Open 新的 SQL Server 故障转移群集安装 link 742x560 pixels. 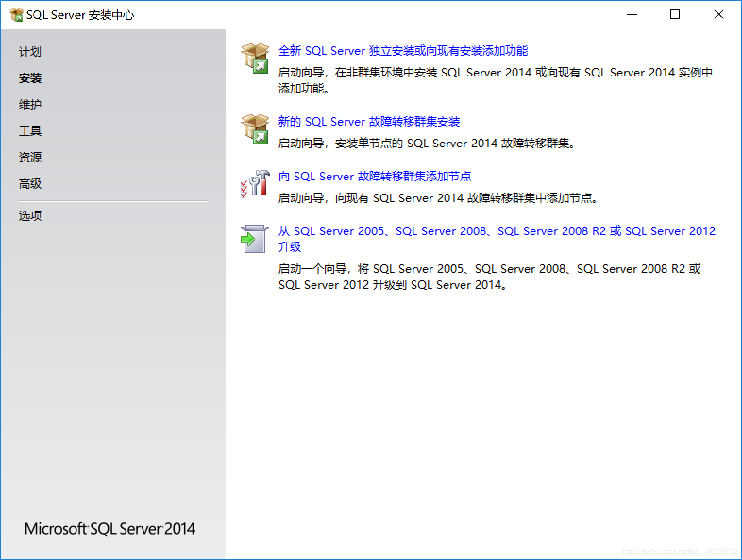pos(369,122)
